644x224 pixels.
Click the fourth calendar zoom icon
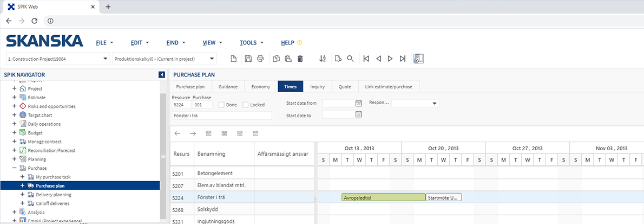(255, 133)
